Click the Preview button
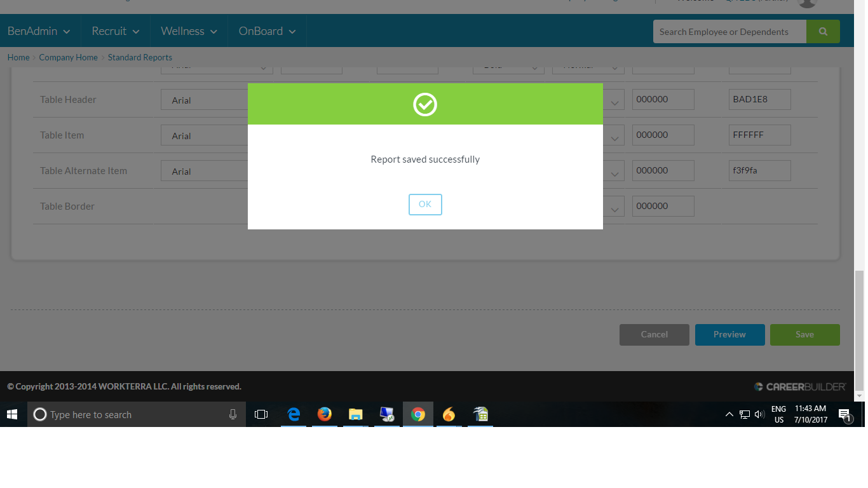868x488 pixels. [729, 335]
